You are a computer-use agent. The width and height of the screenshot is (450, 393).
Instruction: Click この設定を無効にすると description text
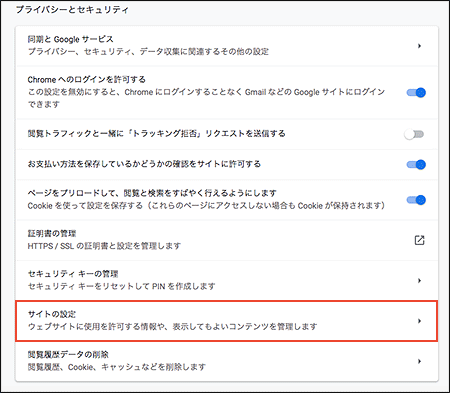pyautogui.click(x=206, y=98)
